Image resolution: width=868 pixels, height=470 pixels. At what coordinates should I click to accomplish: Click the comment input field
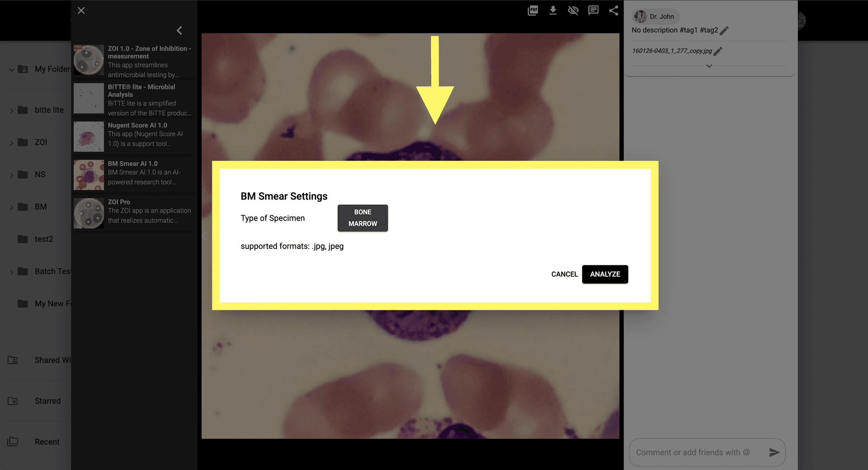(x=696, y=452)
